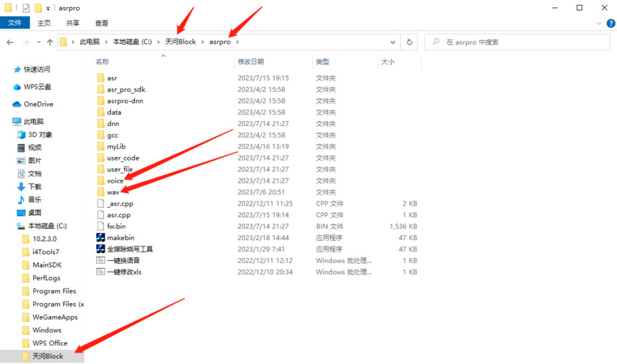Screen dimensions: 617x364
Task: Open 音乐 in the navigation pane
Action: [34, 199]
